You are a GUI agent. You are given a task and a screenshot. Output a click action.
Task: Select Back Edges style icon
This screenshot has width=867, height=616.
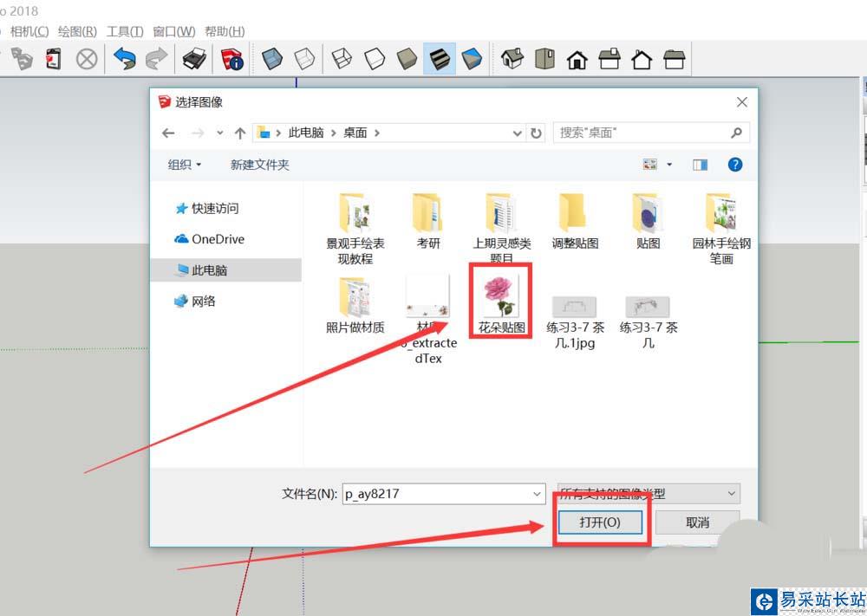pyautogui.click(x=304, y=59)
